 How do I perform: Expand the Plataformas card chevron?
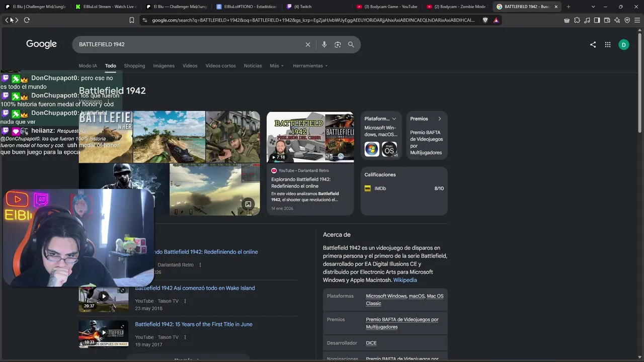394,119
